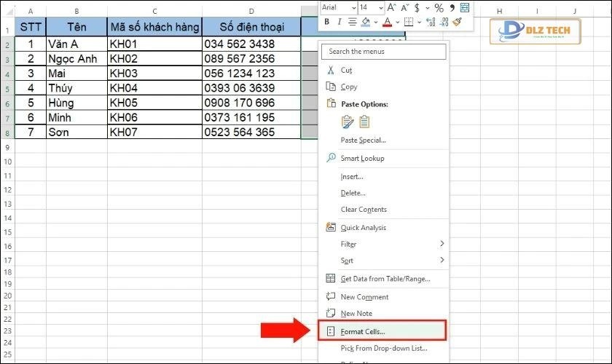Expand the Sort submenu arrow
Viewport: 612px width, 364px height.
(x=442, y=260)
